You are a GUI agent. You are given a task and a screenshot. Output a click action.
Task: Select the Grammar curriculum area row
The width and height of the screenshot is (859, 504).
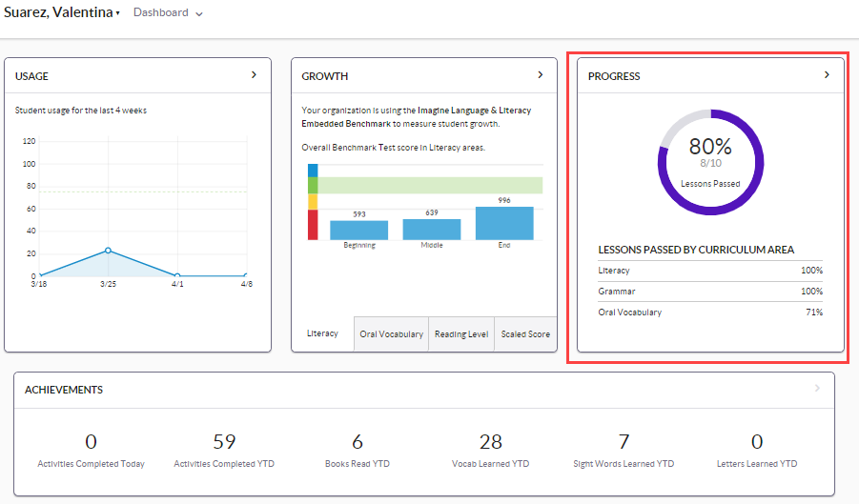[709, 292]
